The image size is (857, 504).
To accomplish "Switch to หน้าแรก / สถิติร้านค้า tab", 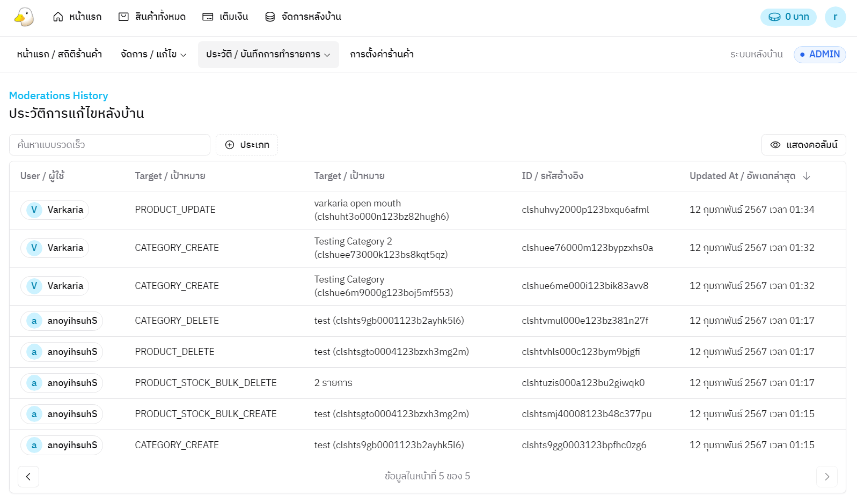I will [x=59, y=55].
